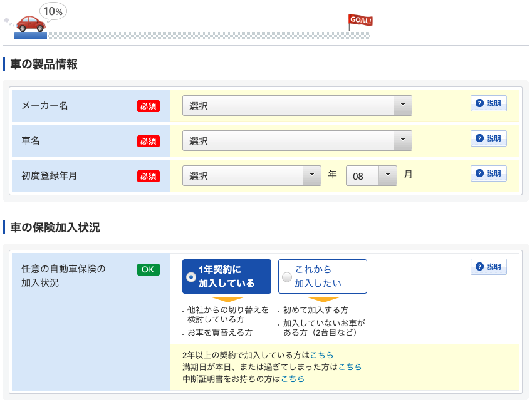Select 1年契約に加入している option
This screenshot has width=532, height=402.
click(x=226, y=276)
